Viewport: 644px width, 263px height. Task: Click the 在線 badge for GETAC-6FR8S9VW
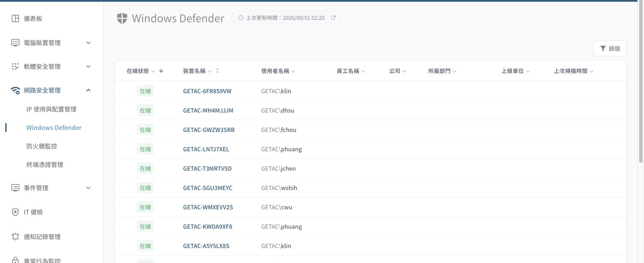coord(145,91)
